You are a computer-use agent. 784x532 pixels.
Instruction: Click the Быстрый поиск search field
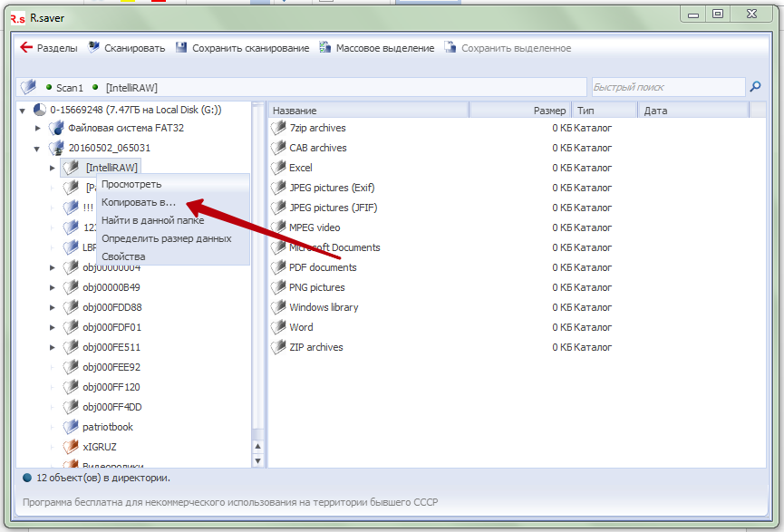666,87
